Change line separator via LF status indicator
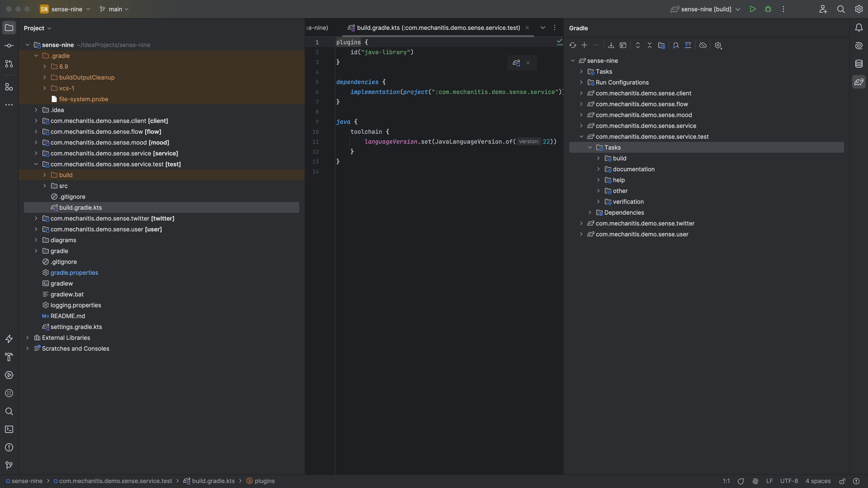The image size is (868, 488). pos(770,481)
